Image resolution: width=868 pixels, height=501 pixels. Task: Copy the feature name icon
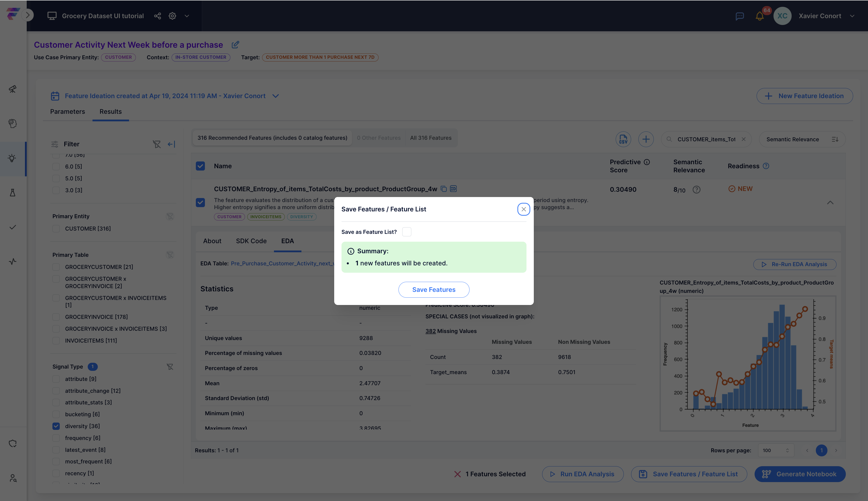pyautogui.click(x=444, y=189)
